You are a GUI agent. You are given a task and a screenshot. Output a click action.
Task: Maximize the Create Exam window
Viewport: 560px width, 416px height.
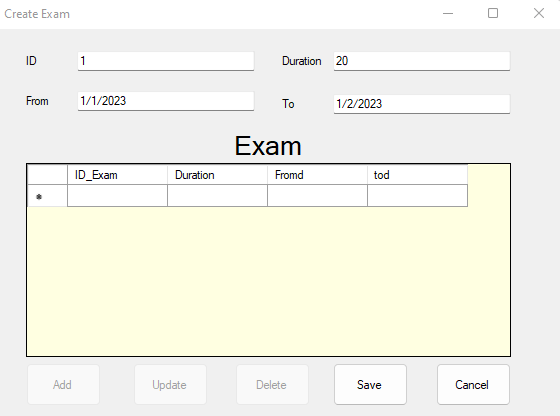coord(493,14)
